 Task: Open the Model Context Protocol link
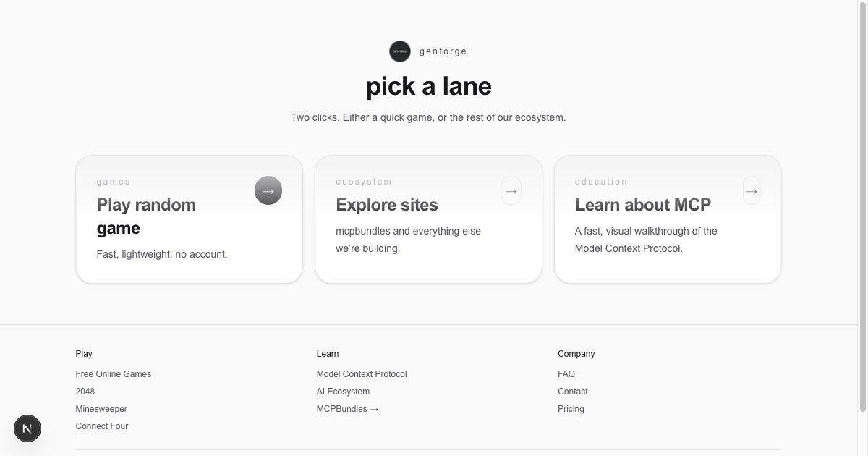(362, 374)
